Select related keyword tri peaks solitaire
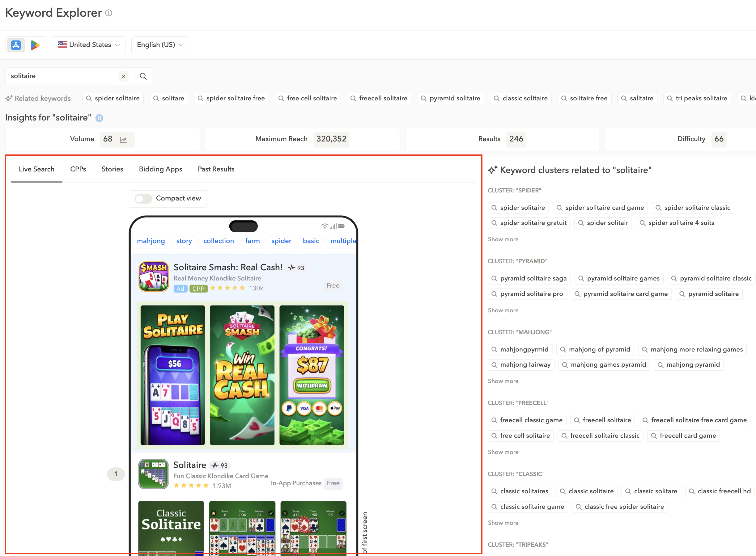 tap(697, 99)
